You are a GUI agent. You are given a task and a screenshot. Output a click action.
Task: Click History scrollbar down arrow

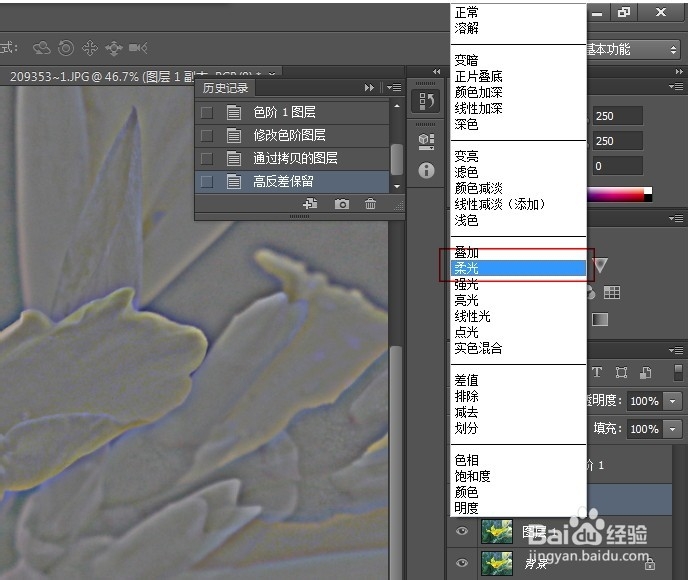[397, 186]
